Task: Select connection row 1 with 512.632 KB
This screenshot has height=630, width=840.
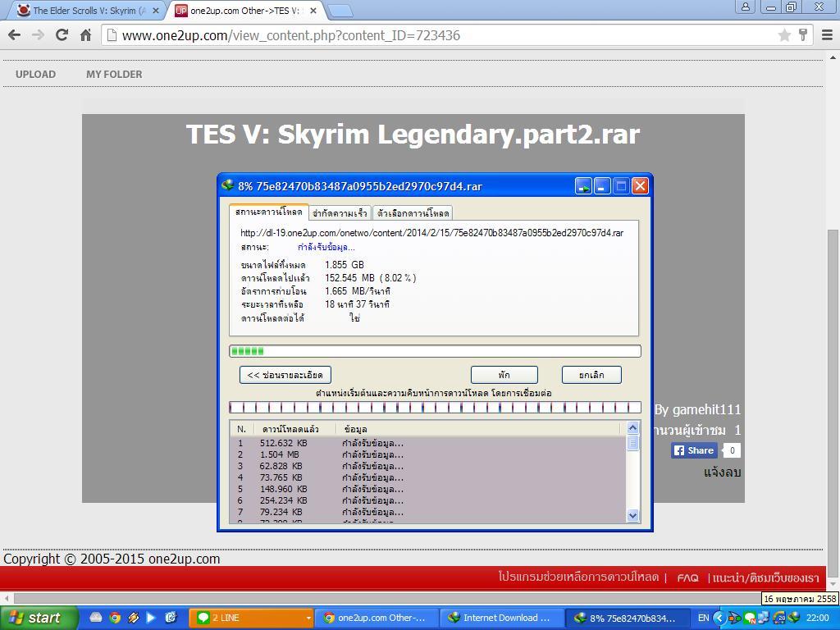Action: coord(428,443)
